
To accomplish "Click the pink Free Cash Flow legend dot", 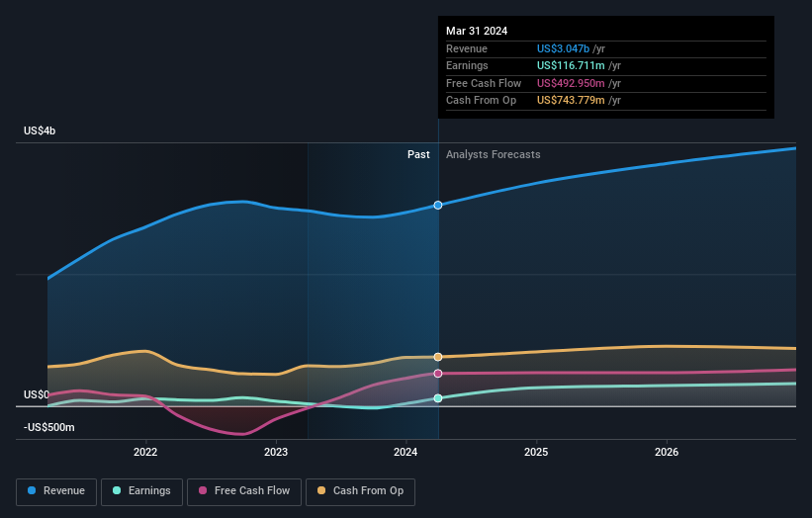I will [x=203, y=490].
